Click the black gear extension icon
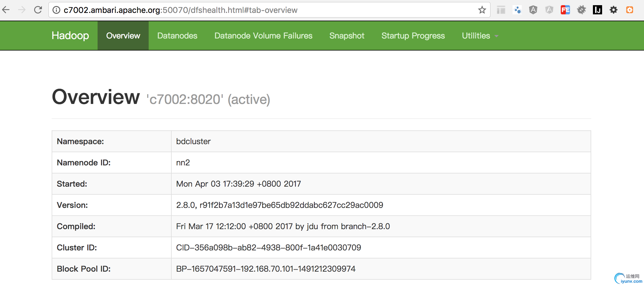Image resolution: width=644 pixels, height=286 pixels. coord(614,10)
